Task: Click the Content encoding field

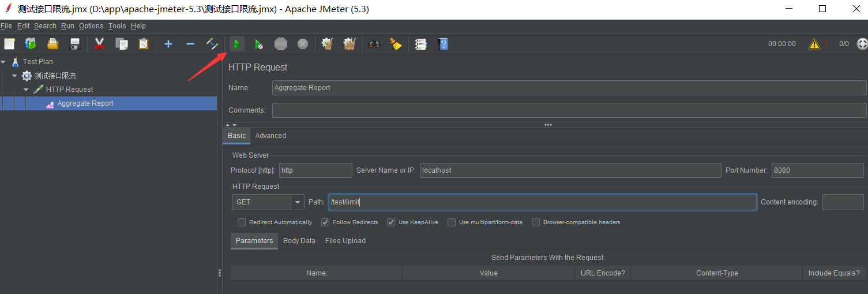Action: (843, 202)
